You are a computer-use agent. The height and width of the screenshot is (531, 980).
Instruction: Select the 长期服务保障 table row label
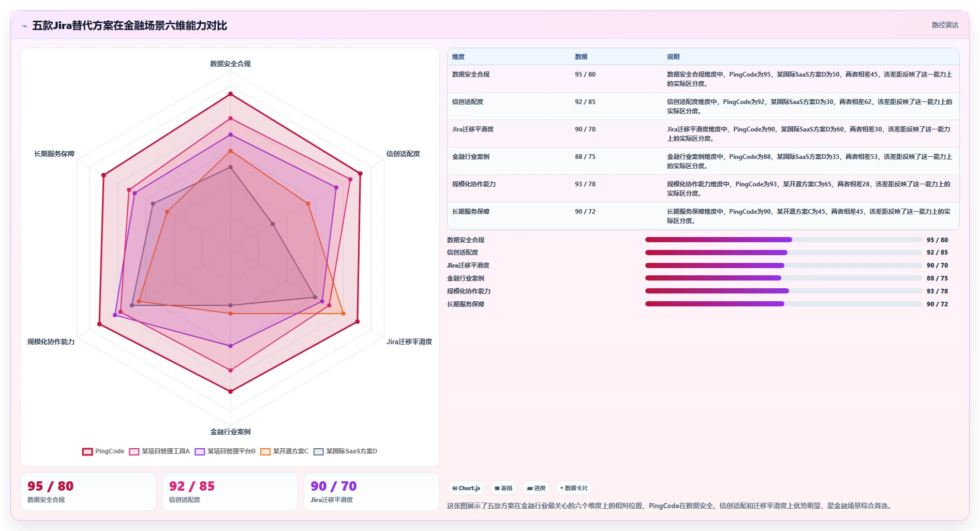point(471,212)
